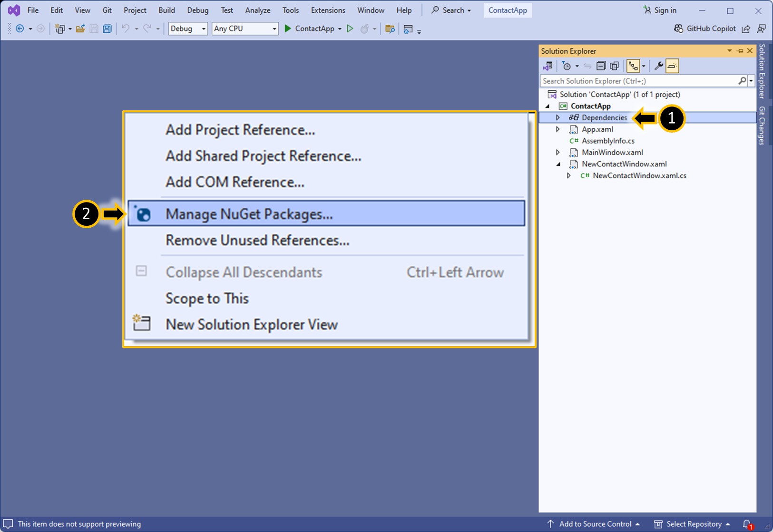Open the Edit menu
This screenshot has height=532, width=773.
[57, 10]
